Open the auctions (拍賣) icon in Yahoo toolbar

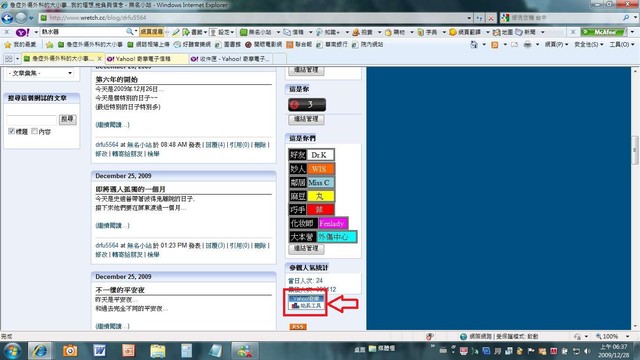[356, 32]
